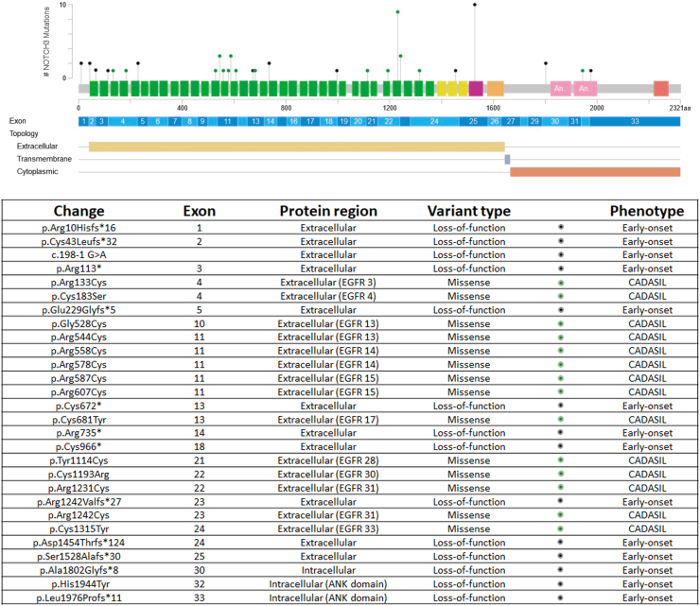Image resolution: width=700 pixels, height=606 pixels.
Task: Click the first pink 'An...' ankyrin domain
Action: pos(560,88)
